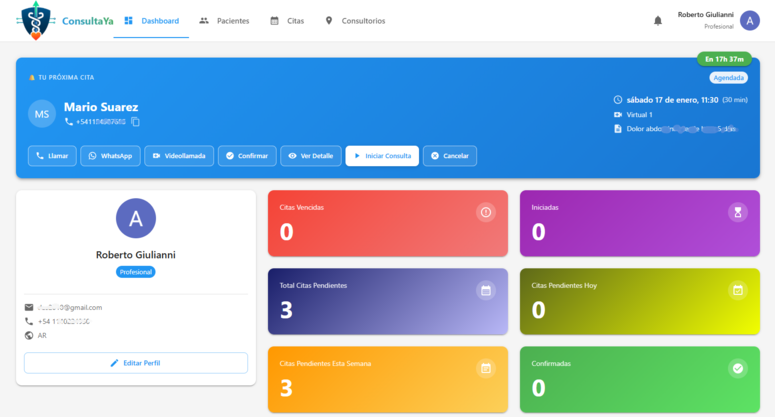
Task: Click the 'TU PRÓXIMA CITA' heading
Action: [x=66, y=78]
